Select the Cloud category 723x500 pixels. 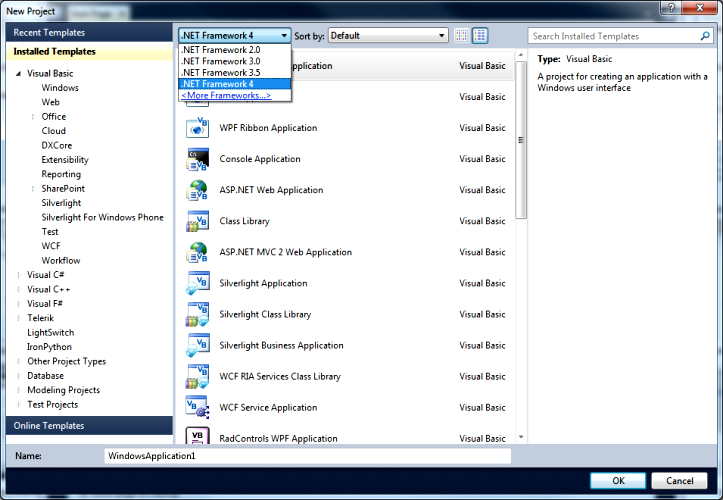pyautogui.click(x=53, y=131)
